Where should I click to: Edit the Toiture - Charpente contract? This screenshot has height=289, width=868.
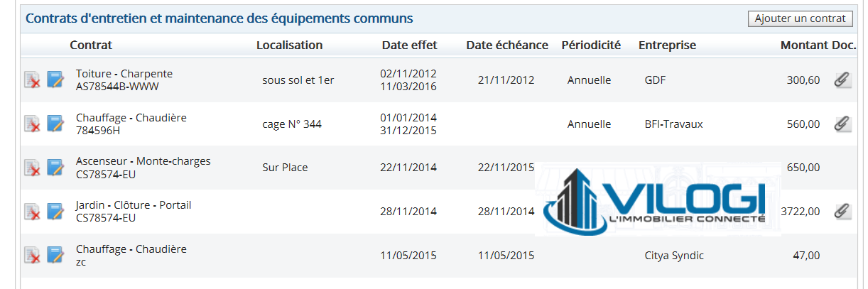[55, 80]
